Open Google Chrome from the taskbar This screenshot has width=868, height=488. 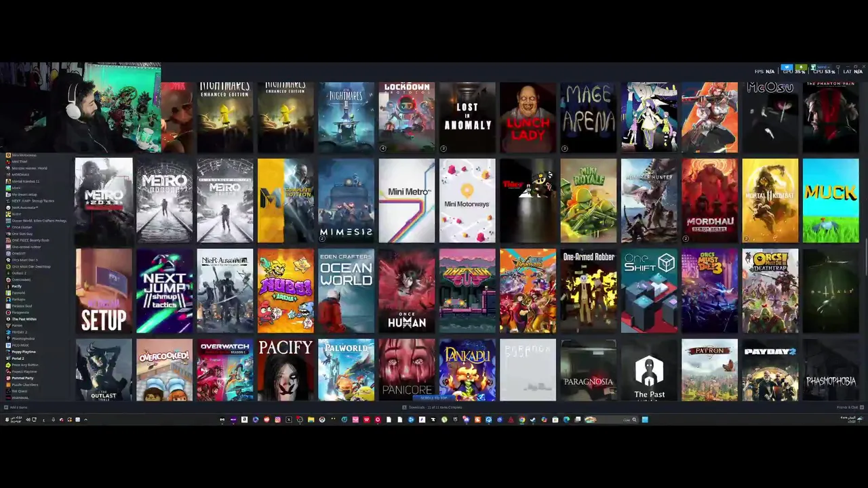click(x=522, y=420)
